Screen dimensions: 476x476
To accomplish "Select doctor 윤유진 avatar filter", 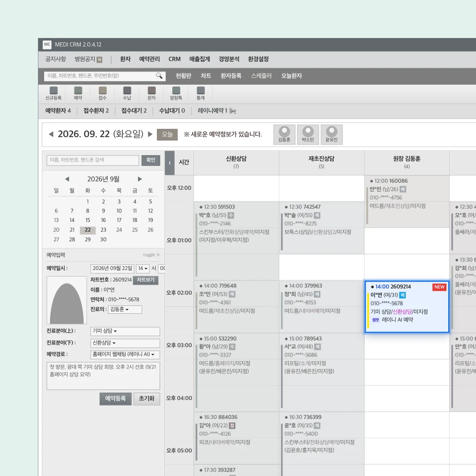I will [x=331, y=134].
